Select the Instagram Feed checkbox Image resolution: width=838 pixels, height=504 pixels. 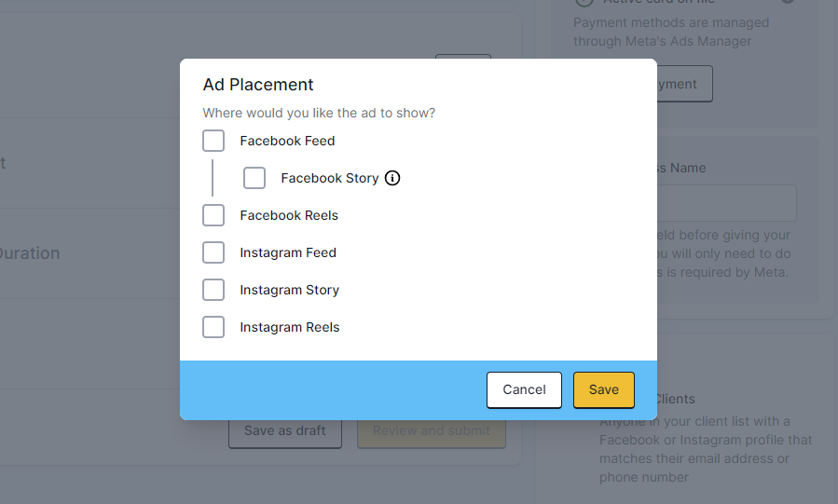click(213, 252)
